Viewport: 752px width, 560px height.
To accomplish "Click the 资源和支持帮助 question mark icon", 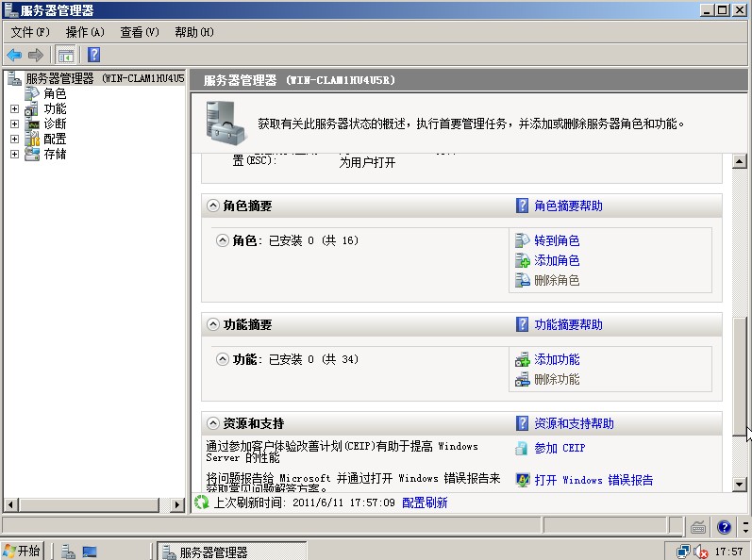I will (x=522, y=423).
